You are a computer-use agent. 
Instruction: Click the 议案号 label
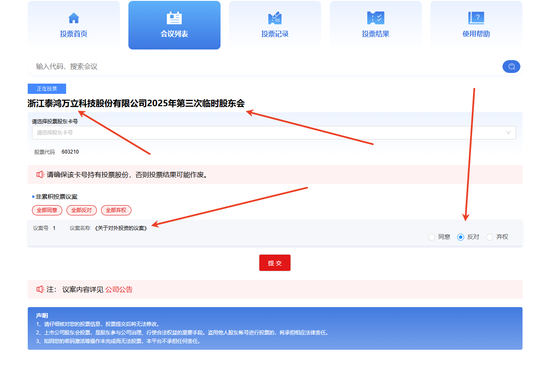tap(41, 228)
